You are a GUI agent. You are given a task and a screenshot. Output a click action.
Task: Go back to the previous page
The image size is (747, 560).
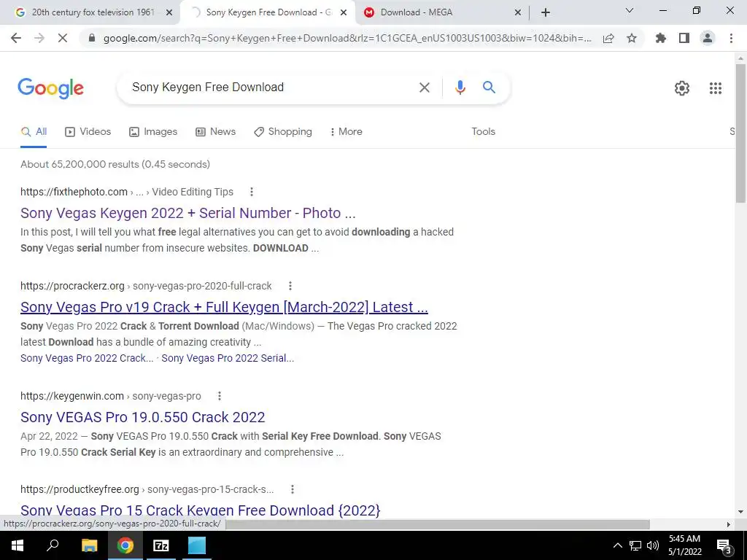pyautogui.click(x=16, y=38)
